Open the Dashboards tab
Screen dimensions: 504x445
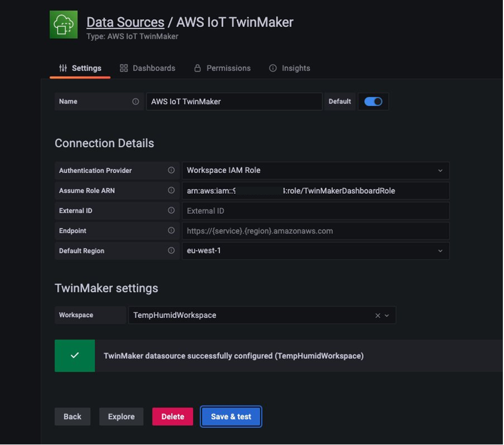pos(147,68)
